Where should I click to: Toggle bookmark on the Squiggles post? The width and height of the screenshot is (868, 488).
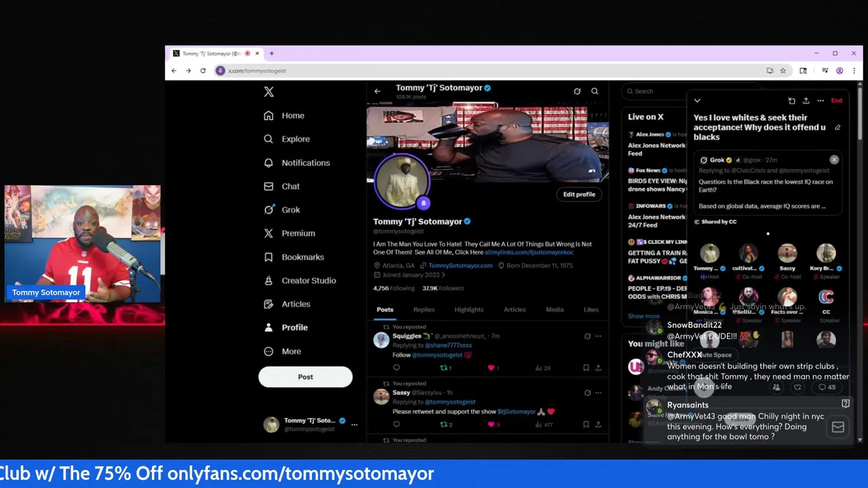pos(586,368)
